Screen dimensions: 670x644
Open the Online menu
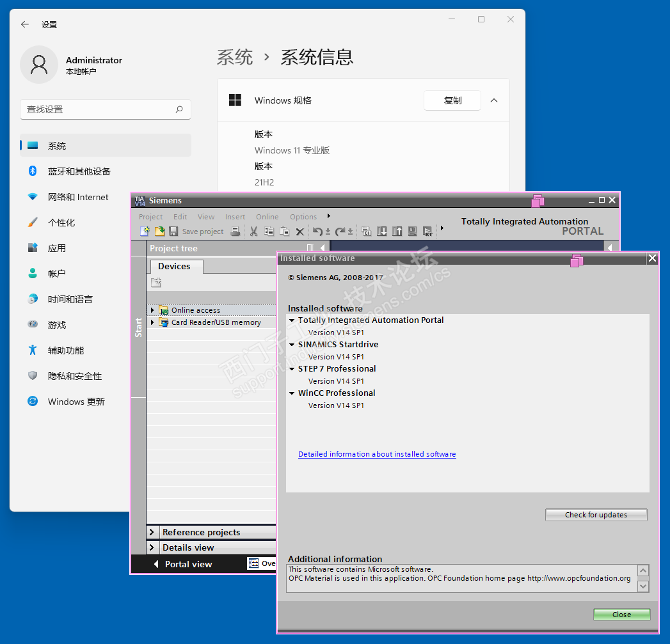pos(267,217)
